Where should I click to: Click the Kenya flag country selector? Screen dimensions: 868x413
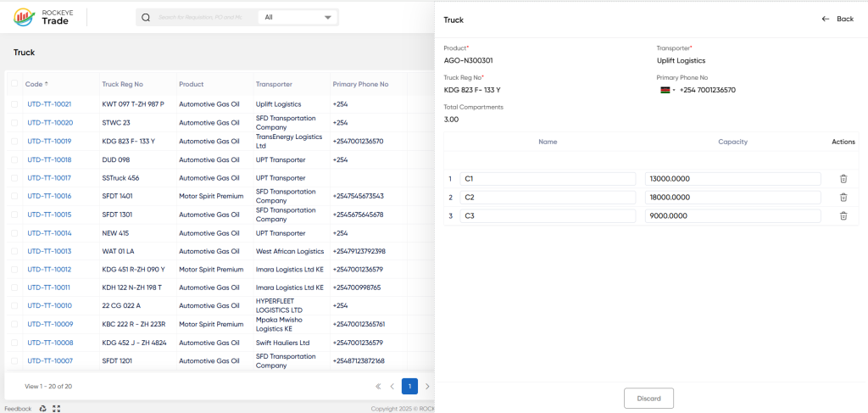click(667, 90)
